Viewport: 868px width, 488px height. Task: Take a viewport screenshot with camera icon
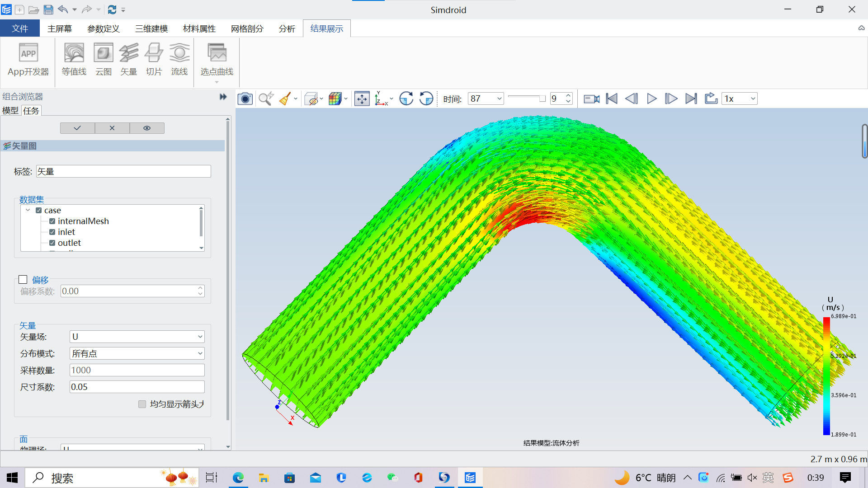245,99
